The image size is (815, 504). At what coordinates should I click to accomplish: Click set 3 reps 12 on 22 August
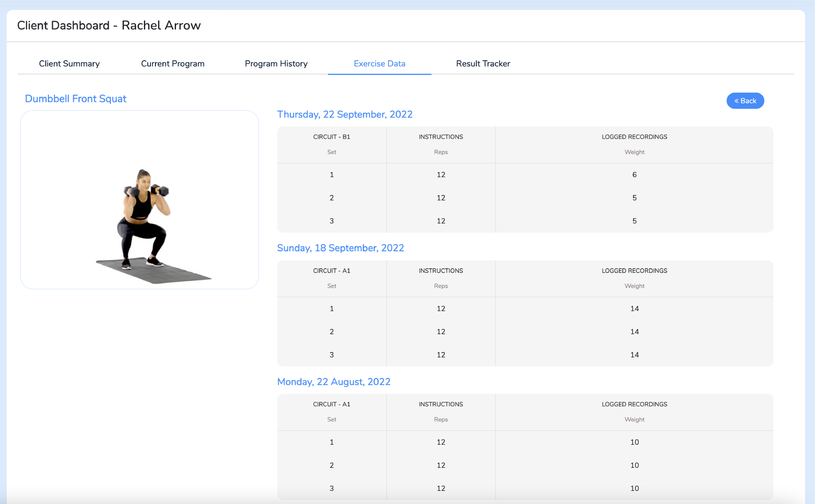point(441,488)
